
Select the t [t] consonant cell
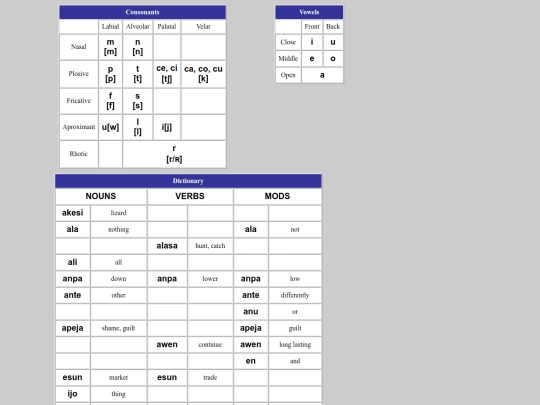pyautogui.click(x=137, y=74)
